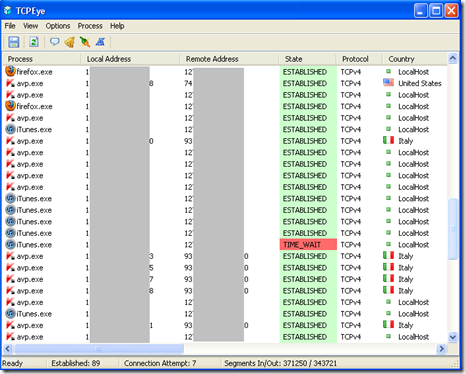Click the speech bubble toolbar icon
The width and height of the screenshot is (465, 374).
click(54, 42)
